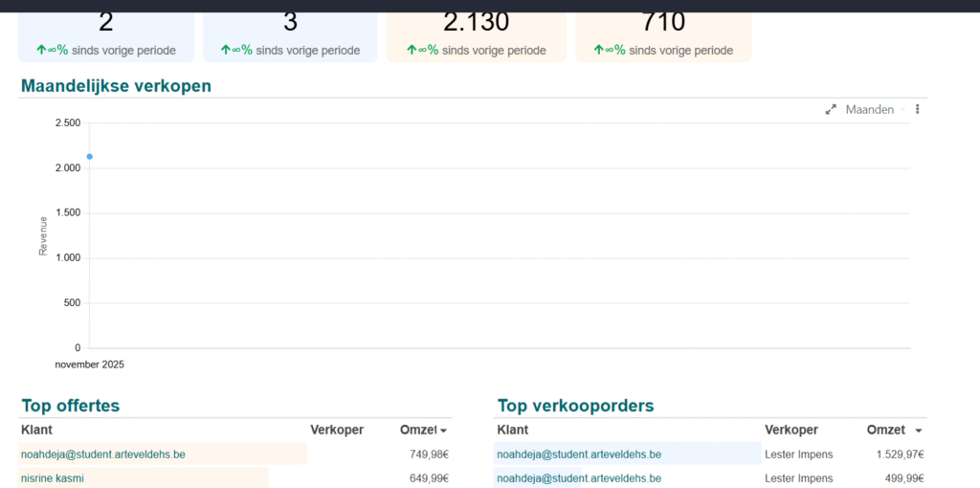
Task: Click the blue data point on the chart
Action: click(90, 156)
